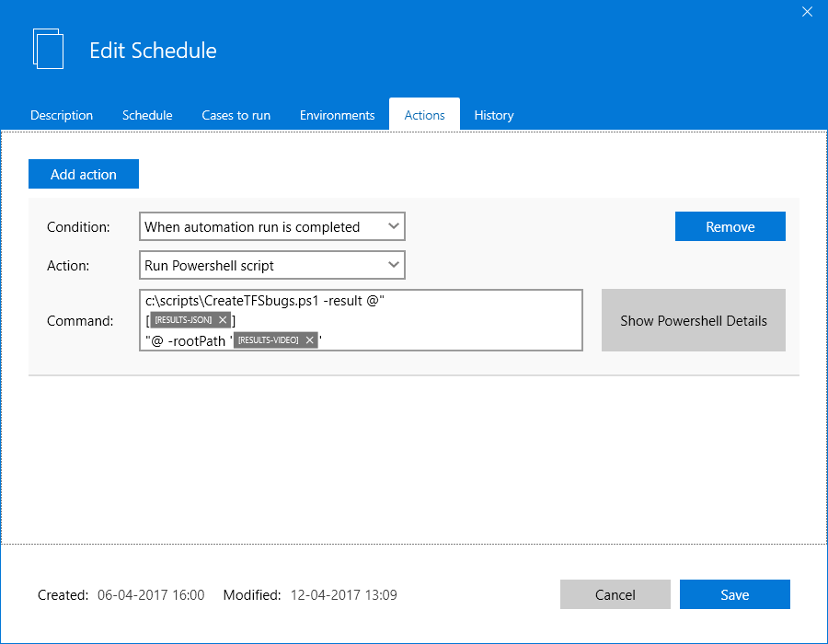Open the 'When automation run is completed' combo box

[272, 226]
